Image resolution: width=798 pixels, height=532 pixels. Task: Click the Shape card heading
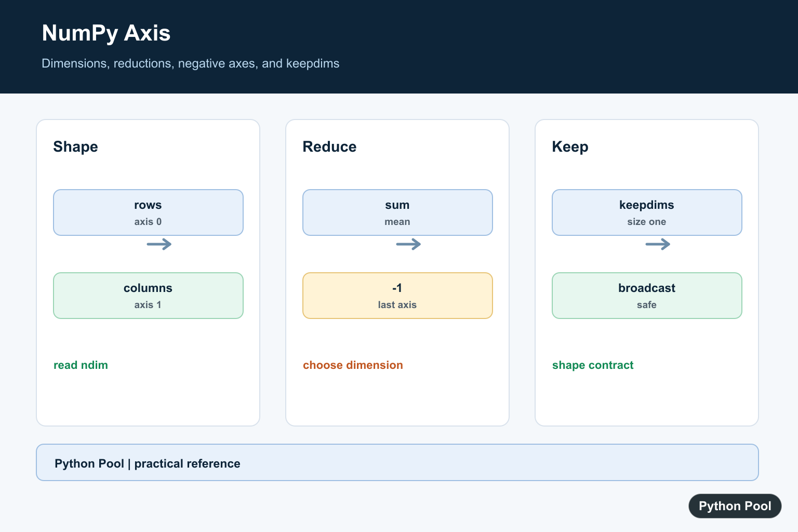(75, 147)
